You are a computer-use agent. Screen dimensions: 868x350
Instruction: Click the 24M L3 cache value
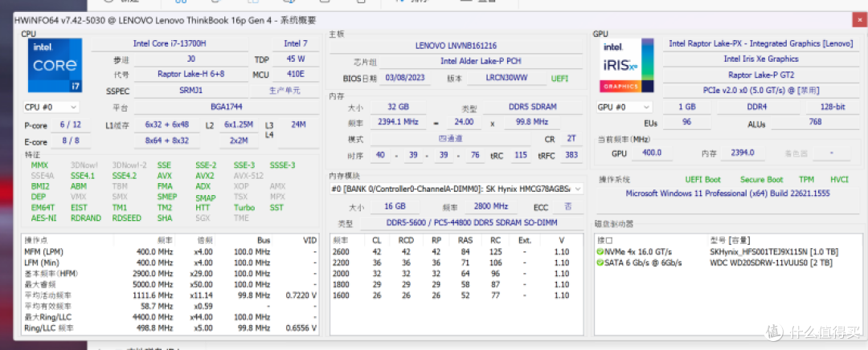tap(298, 125)
